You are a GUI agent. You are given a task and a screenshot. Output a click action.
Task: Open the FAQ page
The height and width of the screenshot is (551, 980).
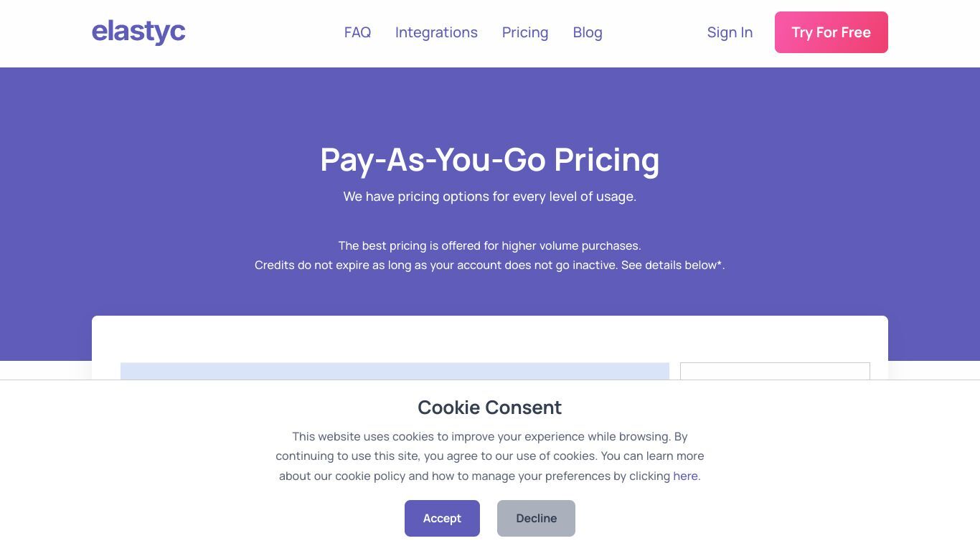coord(357,32)
